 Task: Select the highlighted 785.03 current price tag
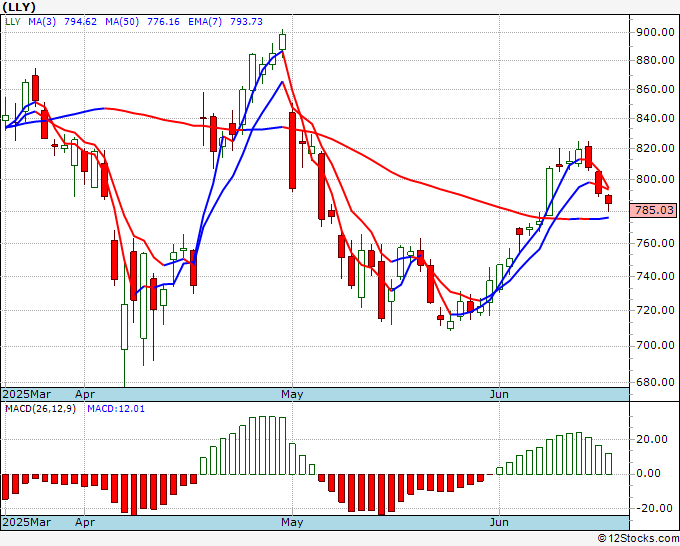coord(654,210)
